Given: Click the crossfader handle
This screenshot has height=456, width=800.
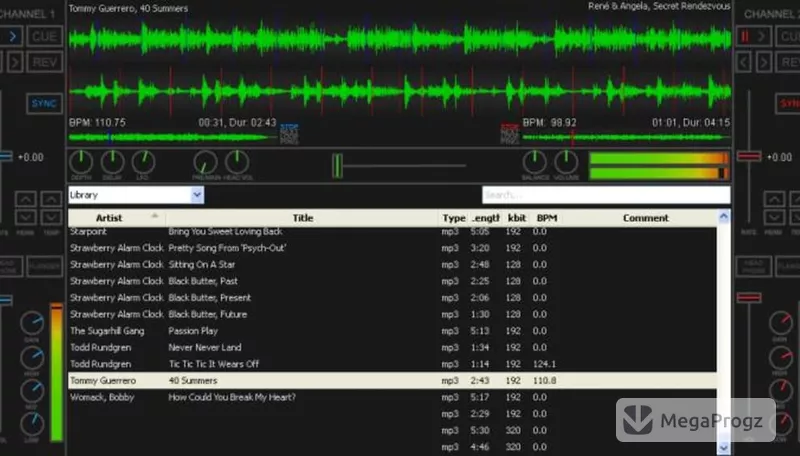Looking at the screenshot, I should [x=337, y=166].
